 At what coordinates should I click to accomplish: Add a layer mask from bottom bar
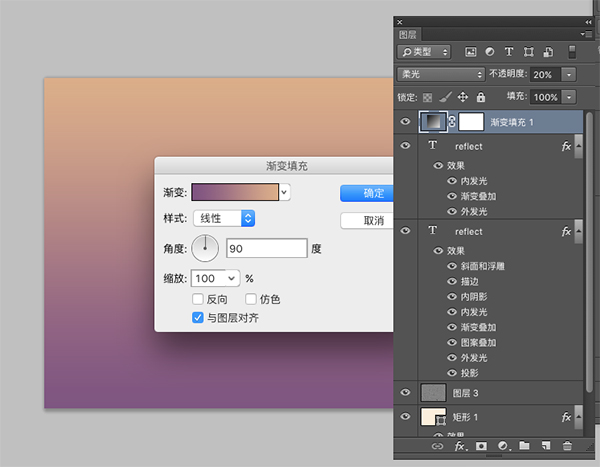click(481, 445)
